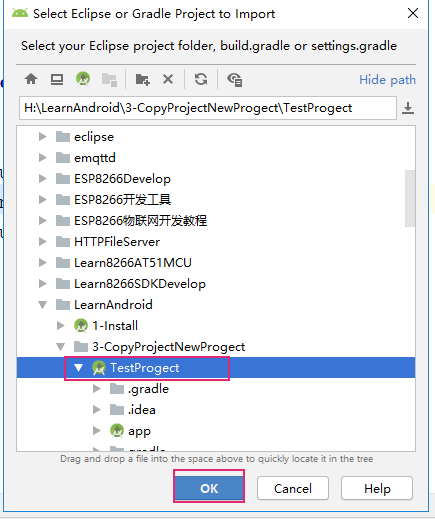This screenshot has height=519, width=435.
Task: Open recent path history arrow
Action: tap(408, 108)
